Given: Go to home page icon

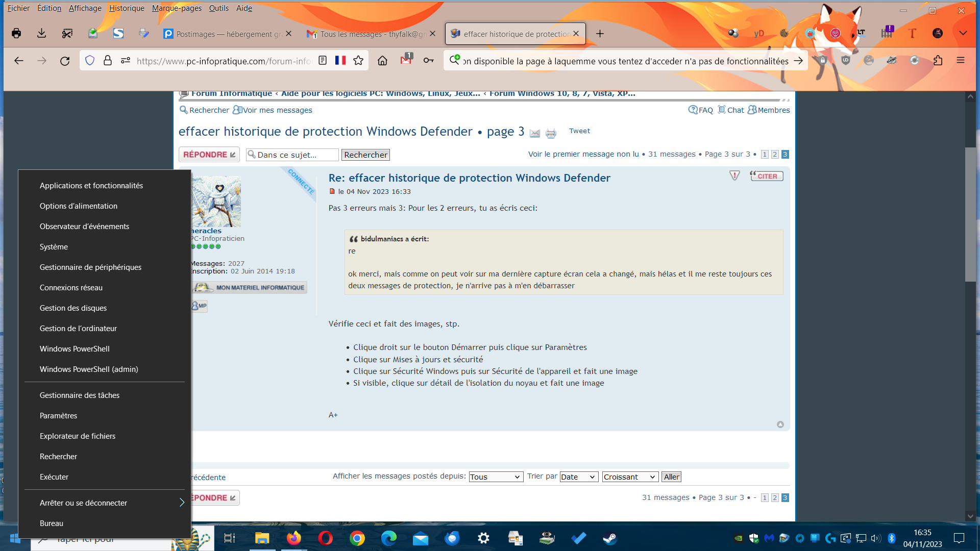Looking at the screenshot, I should click(382, 61).
